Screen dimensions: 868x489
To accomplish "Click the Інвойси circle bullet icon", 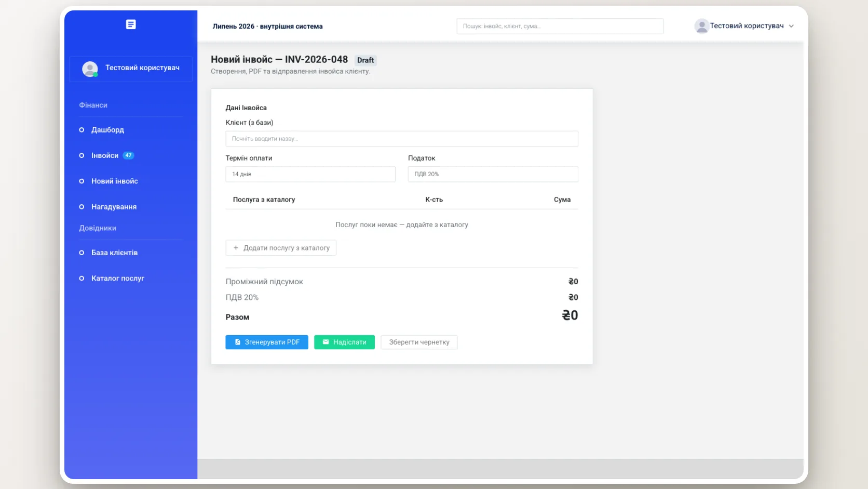I will coord(82,155).
